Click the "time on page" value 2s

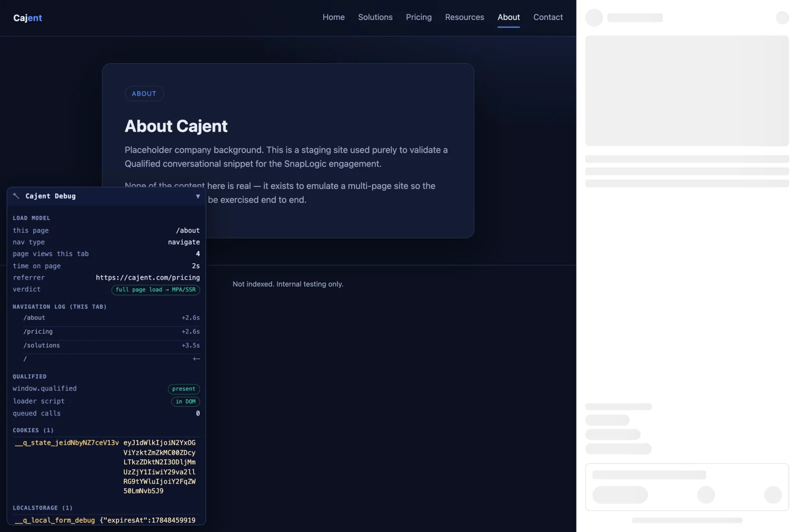pyautogui.click(x=196, y=266)
